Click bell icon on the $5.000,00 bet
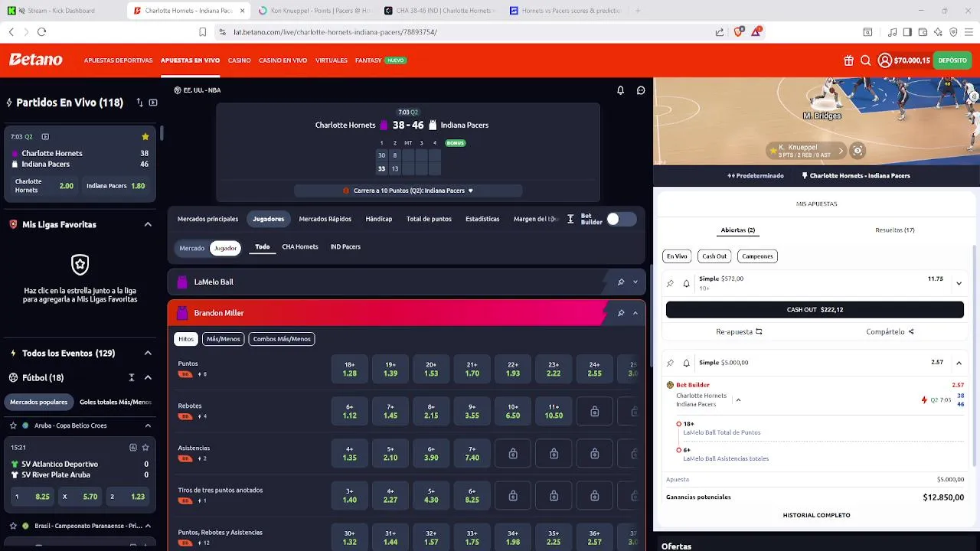The width and height of the screenshot is (980, 551). coord(686,363)
